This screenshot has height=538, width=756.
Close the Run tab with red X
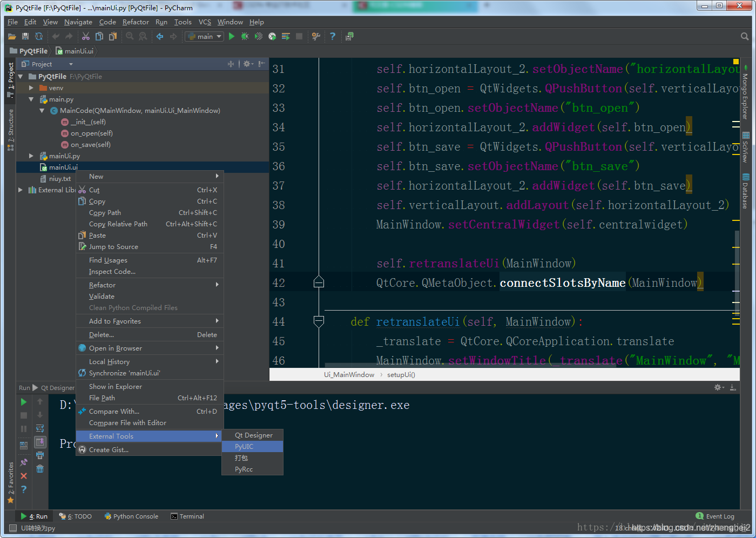(x=24, y=476)
